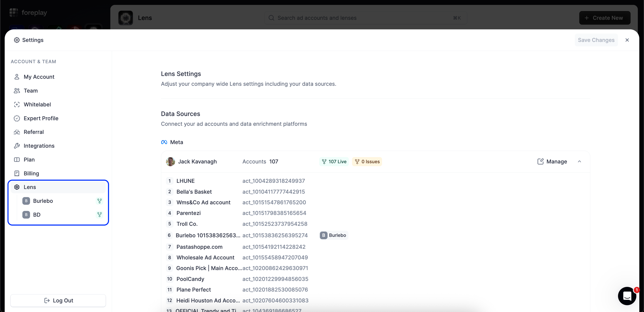Viewport: 644px width, 312px height.
Task: Collapse the Jack Kavanagh accounts list
Action: point(579,161)
